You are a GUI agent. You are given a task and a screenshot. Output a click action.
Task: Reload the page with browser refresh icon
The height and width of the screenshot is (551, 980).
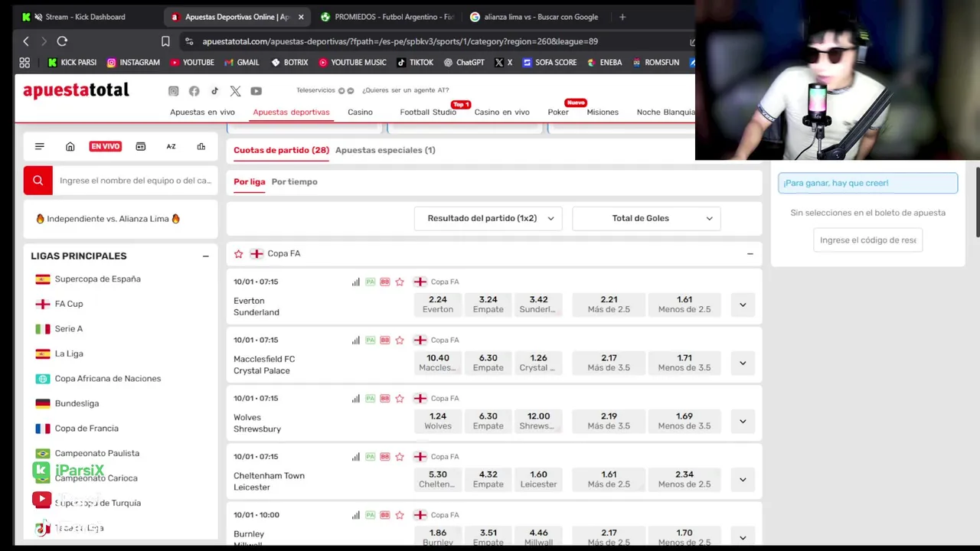tap(62, 41)
